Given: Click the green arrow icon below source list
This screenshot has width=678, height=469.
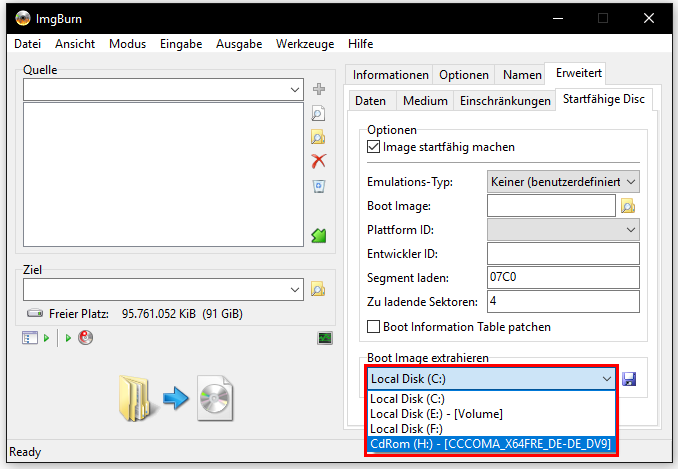Looking at the screenshot, I should pyautogui.click(x=319, y=236).
